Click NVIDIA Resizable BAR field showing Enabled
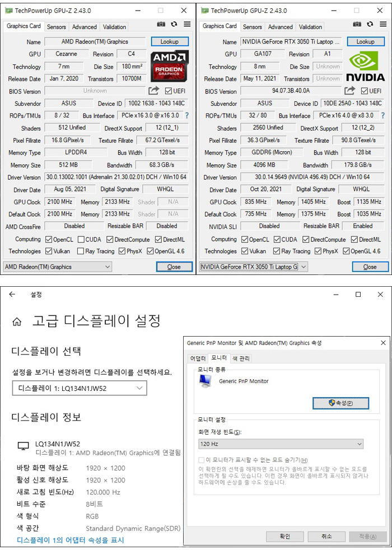Screen dimensions: 392x550 363,226
